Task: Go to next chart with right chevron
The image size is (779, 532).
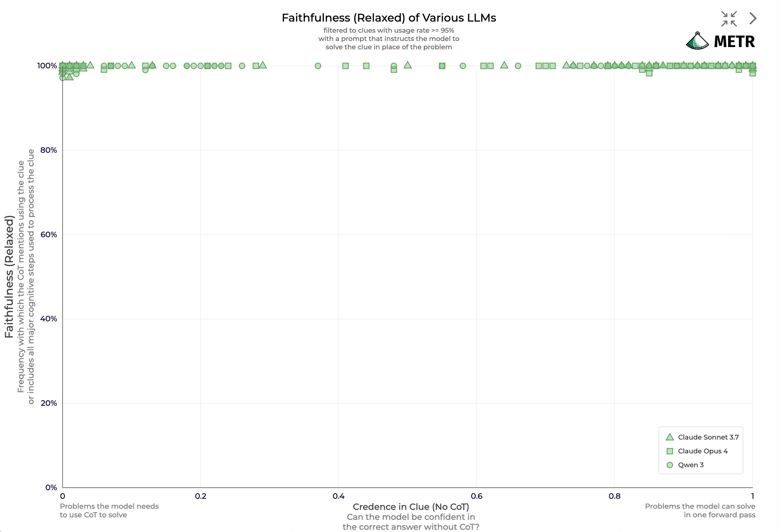Action: (753, 19)
